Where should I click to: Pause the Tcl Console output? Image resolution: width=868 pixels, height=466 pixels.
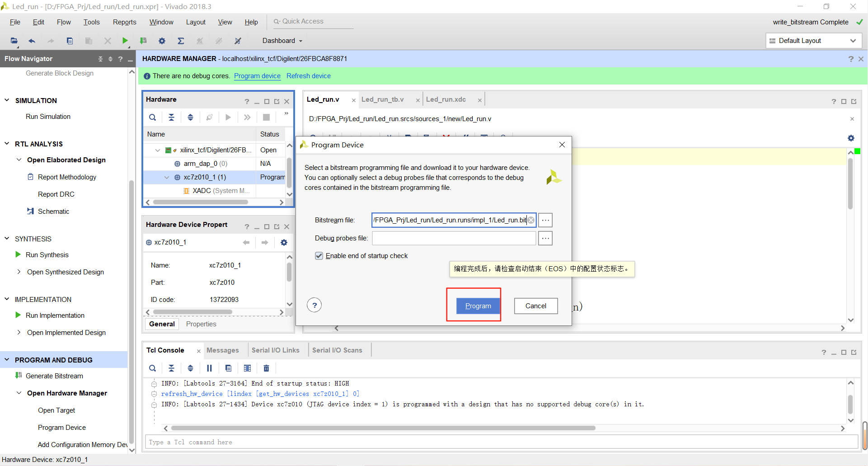tap(209, 368)
